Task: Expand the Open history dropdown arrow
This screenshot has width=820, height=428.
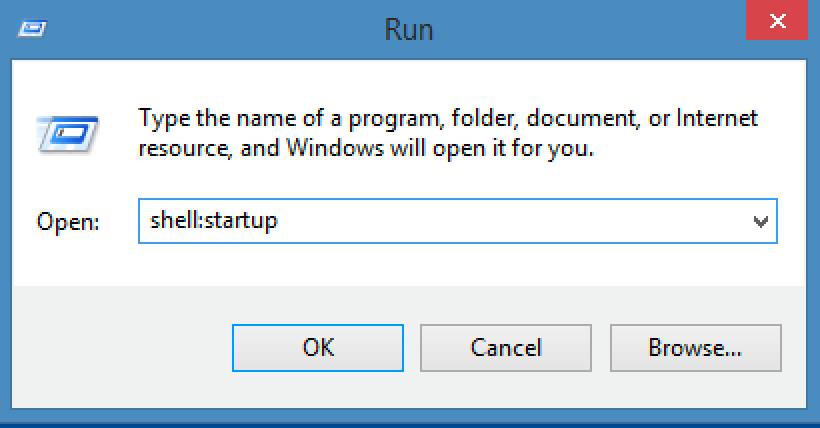Action: [x=760, y=221]
